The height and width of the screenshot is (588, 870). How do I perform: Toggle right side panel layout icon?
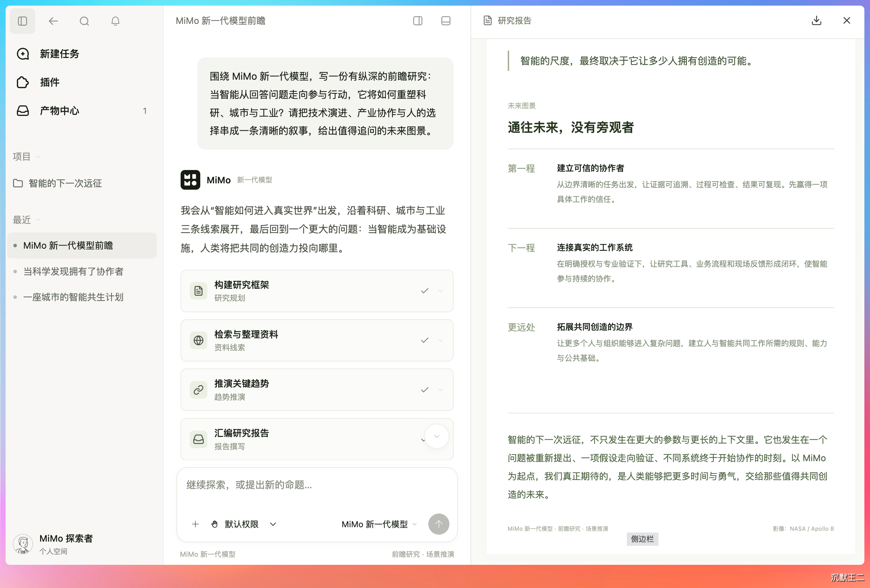coord(418,21)
